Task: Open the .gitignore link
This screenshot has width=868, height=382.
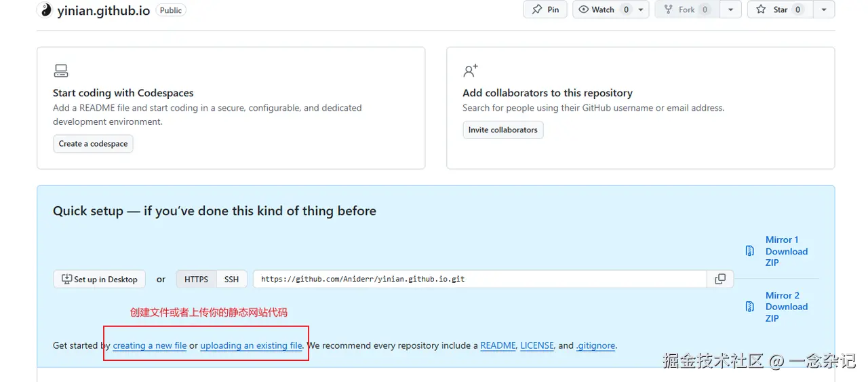Action: coord(596,345)
